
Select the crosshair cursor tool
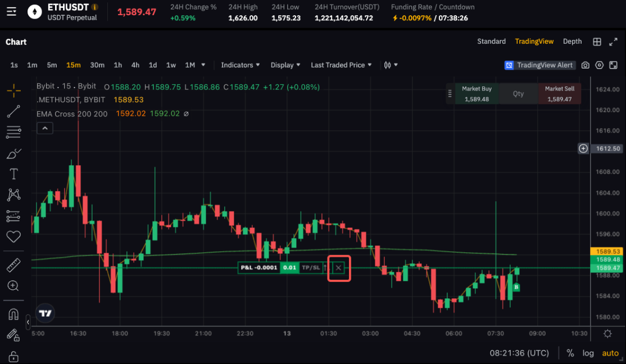[13, 90]
